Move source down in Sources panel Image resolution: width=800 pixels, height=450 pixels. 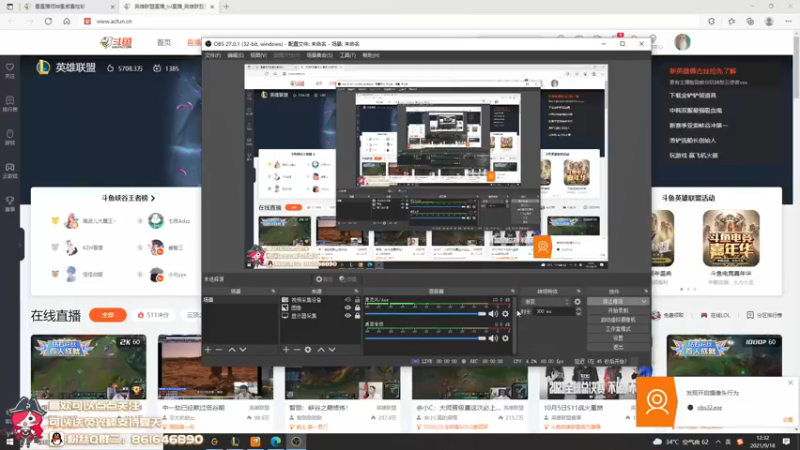[x=332, y=349]
